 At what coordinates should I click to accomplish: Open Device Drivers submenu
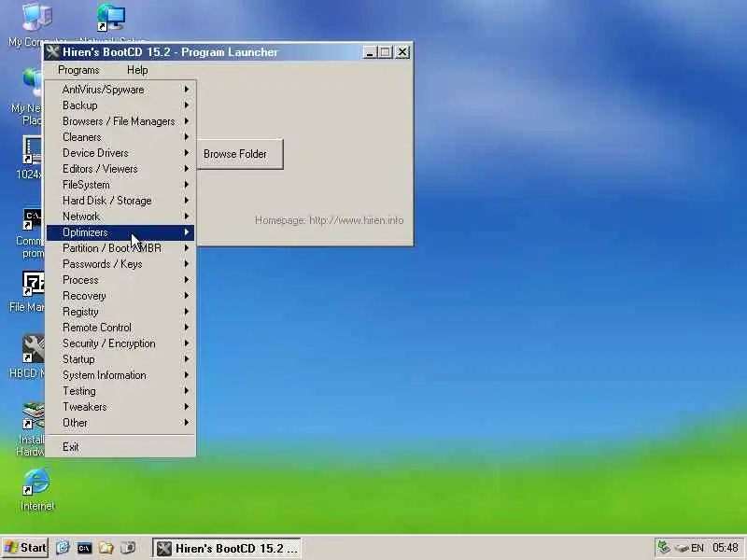click(120, 153)
